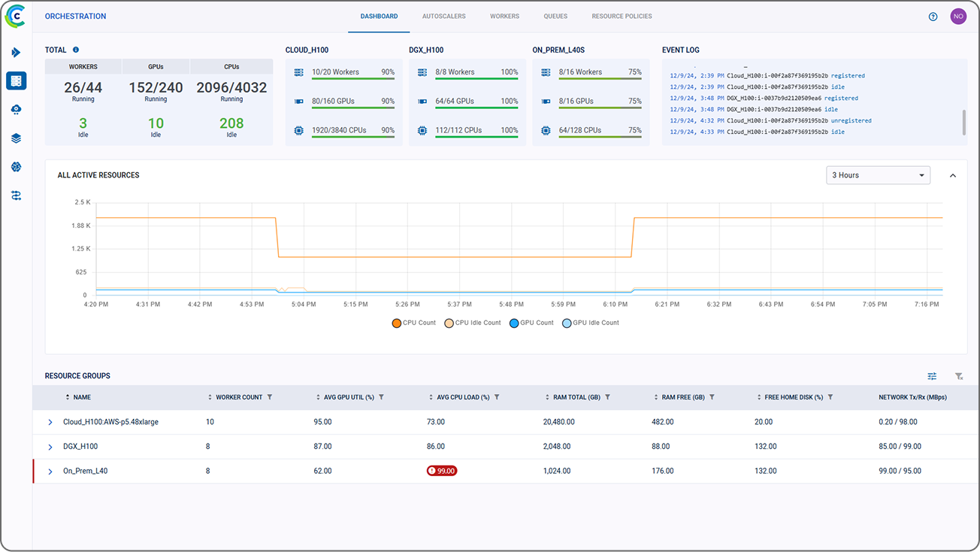This screenshot has height=552, width=980.
Task: Toggle the CPU Count legend entry
Action: click(x=413, y=323)
